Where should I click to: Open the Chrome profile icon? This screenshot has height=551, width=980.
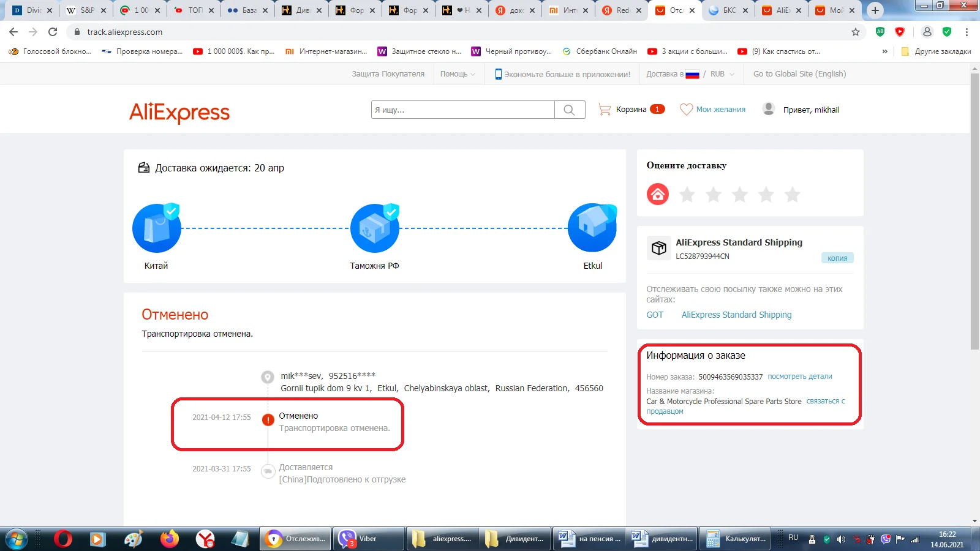click(x=927, y=32)
